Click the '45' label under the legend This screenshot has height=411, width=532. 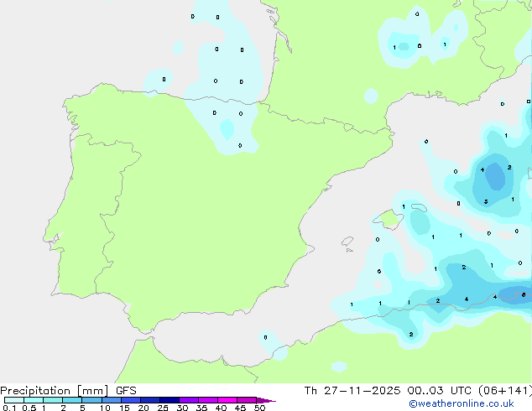pyautogui.click(x=240, y=408)
